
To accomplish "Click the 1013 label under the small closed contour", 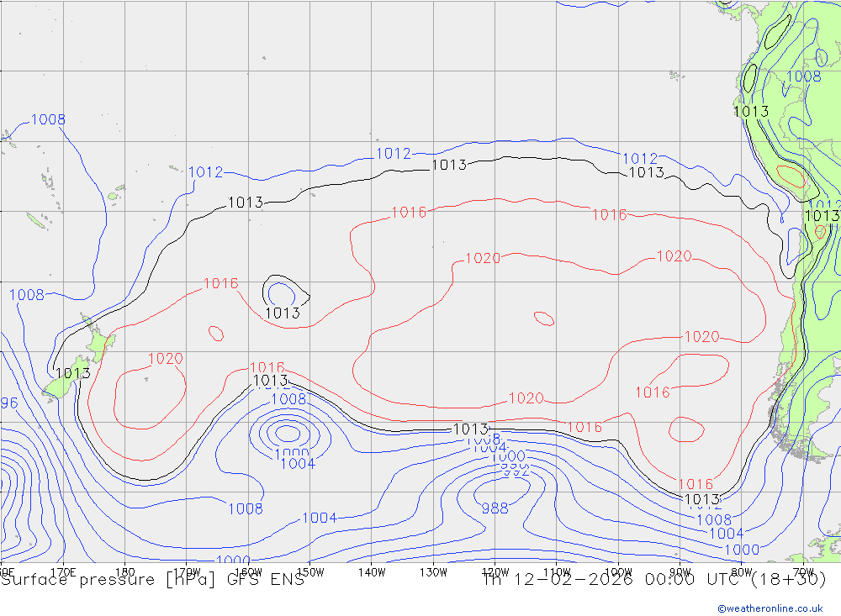I will point(283,313).
